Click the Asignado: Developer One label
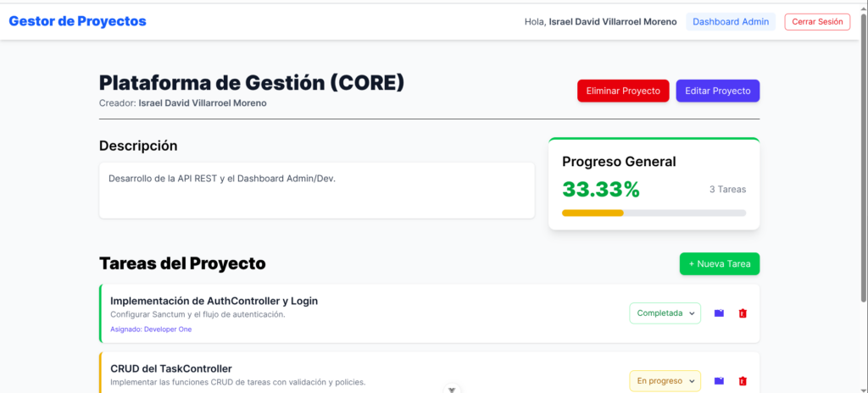868x393 pixels. click(x=151, y=329)
